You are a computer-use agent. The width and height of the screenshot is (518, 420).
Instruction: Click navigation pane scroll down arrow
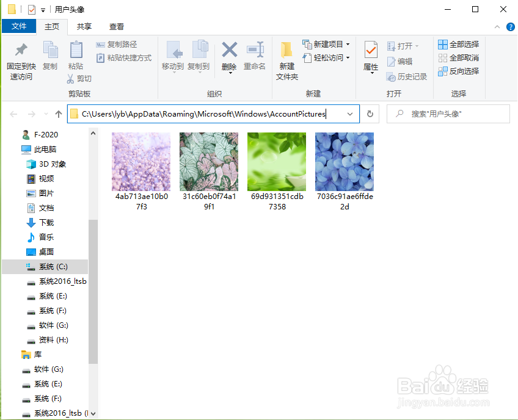pos(93,413)
